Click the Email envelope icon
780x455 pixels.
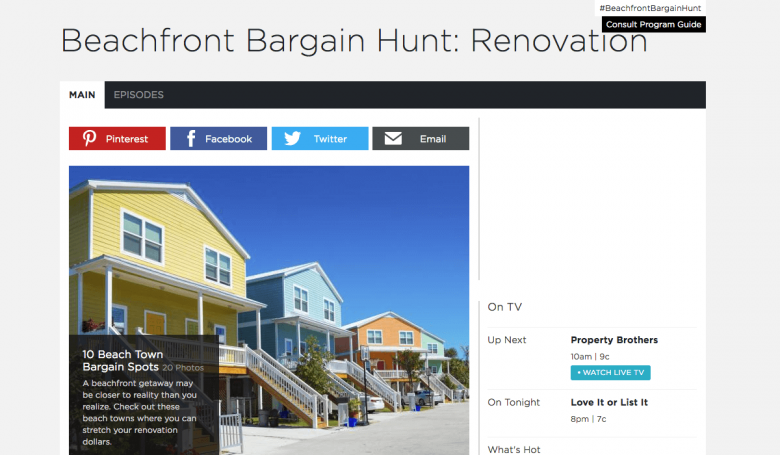(393, 138)
